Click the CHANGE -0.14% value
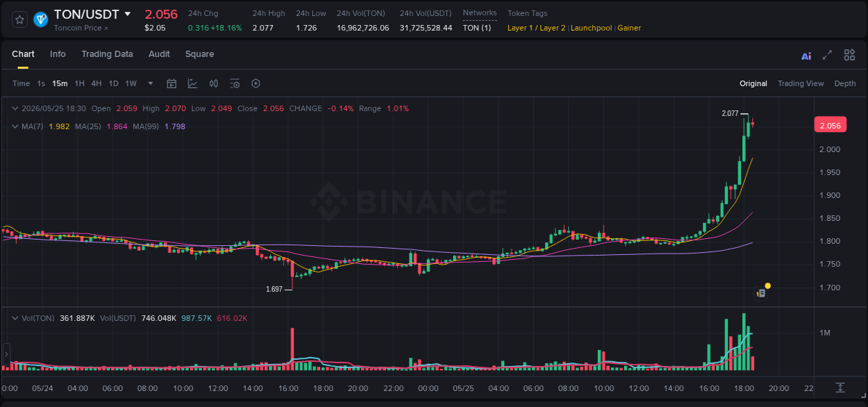 point(341,108)
